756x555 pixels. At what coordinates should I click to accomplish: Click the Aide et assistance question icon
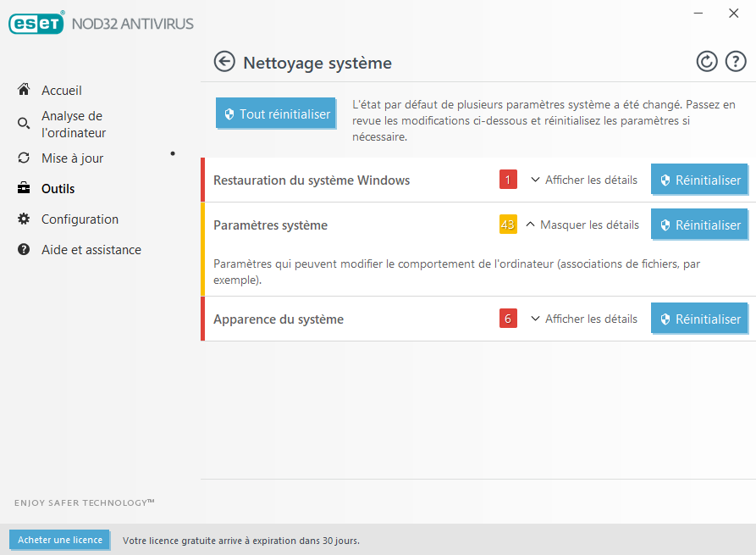click(x=24, y=250)
